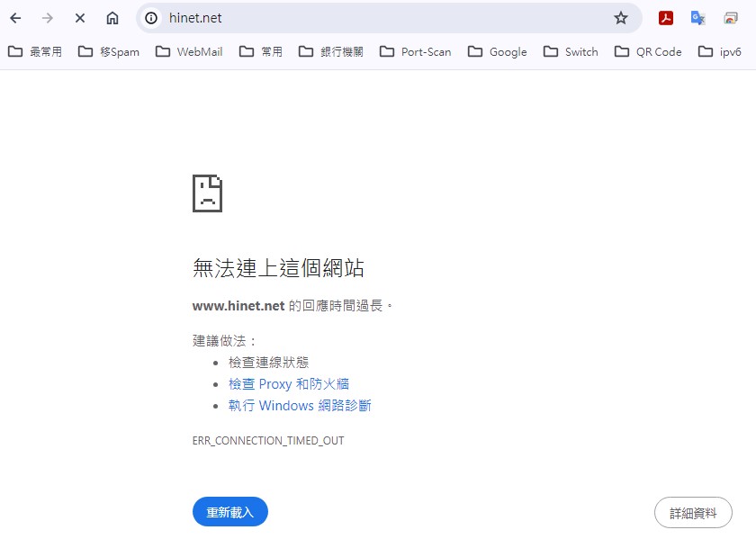Open the Port-Scan bookmarks folder
This screenshot has height=548, width=756.
tap(416, 52)
